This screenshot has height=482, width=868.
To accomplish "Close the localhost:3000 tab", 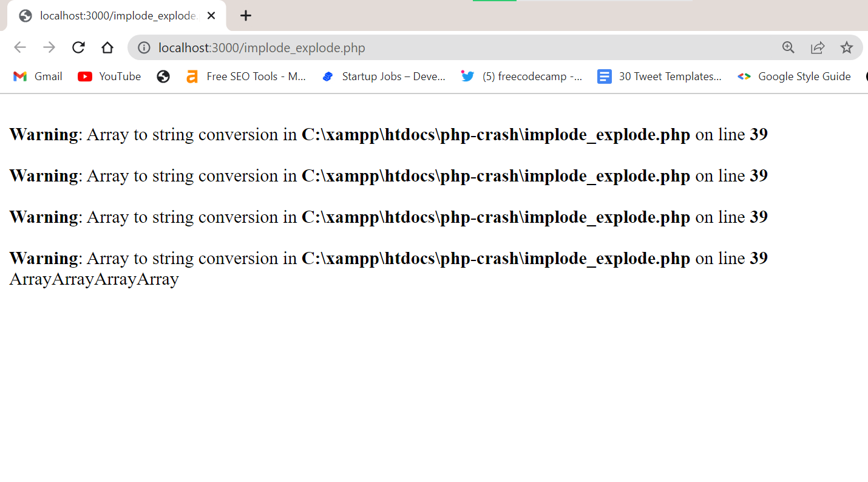I will pos(211,16).
